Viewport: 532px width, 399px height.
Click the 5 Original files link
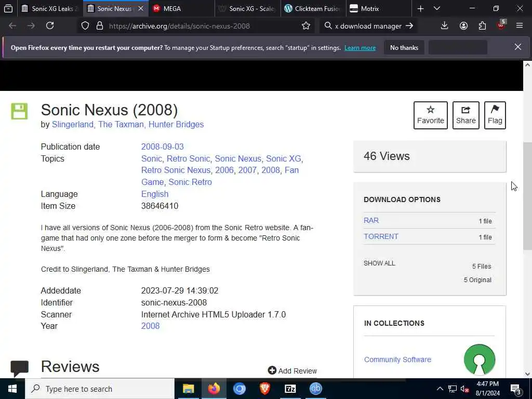[477, 280]
